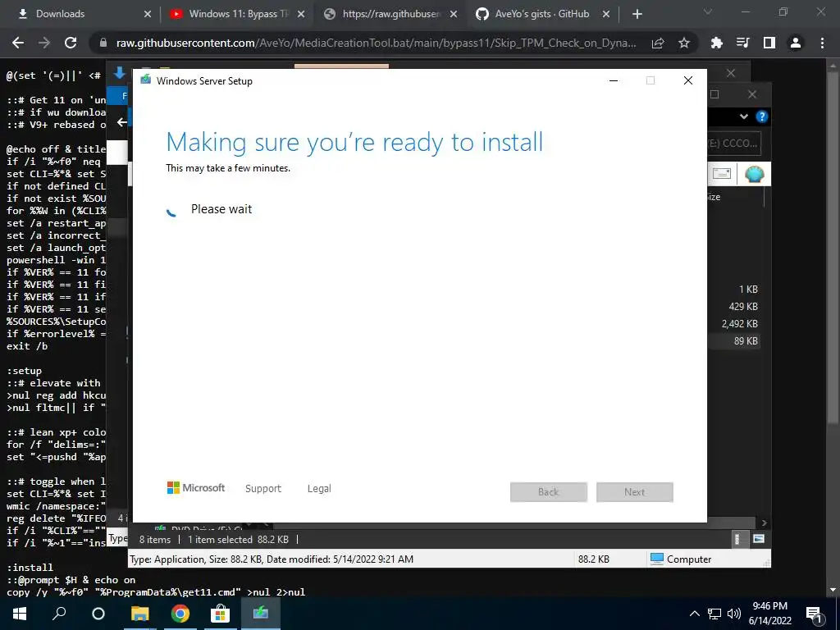Screen dimensions: 840x630
Task: Close the Downloads tab
Action: tap(148, 14)
